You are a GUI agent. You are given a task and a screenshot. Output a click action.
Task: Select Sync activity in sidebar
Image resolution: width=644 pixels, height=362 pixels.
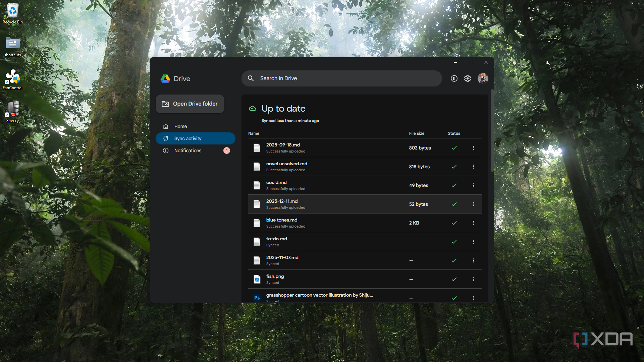coord(196,138)
